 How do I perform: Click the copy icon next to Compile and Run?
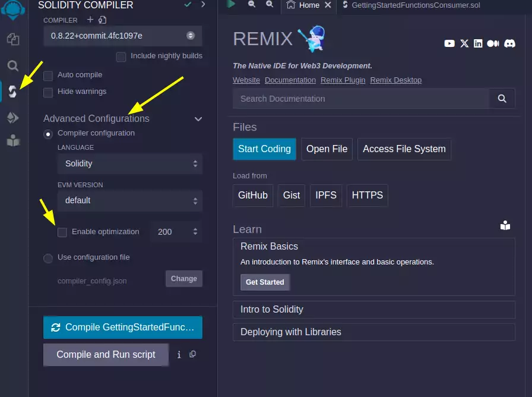193,354
